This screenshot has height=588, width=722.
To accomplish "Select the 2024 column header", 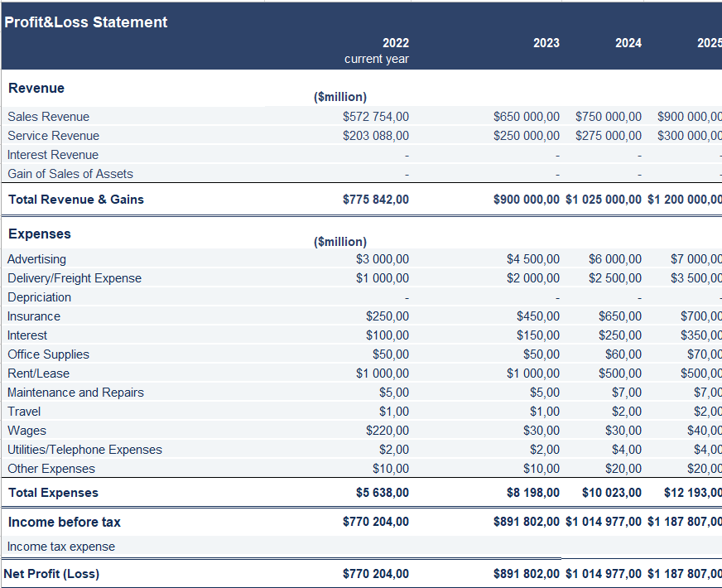I will click(628, 43).
